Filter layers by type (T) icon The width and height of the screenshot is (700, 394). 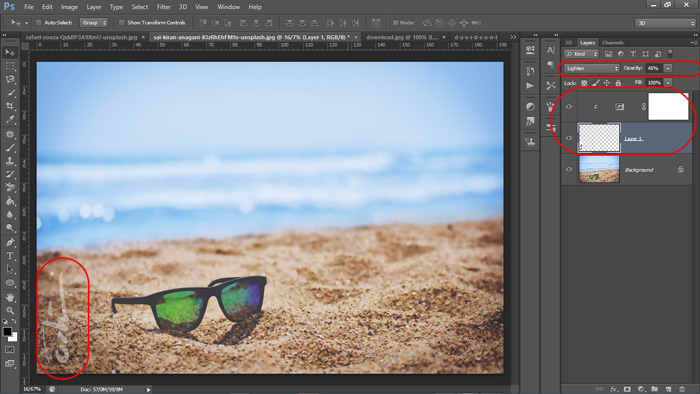pyautogui.click(x=633, y=54)
